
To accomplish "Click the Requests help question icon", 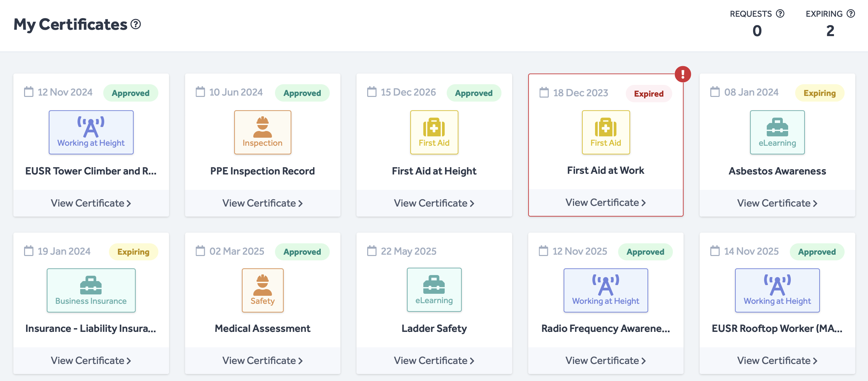I will point(780,13).
